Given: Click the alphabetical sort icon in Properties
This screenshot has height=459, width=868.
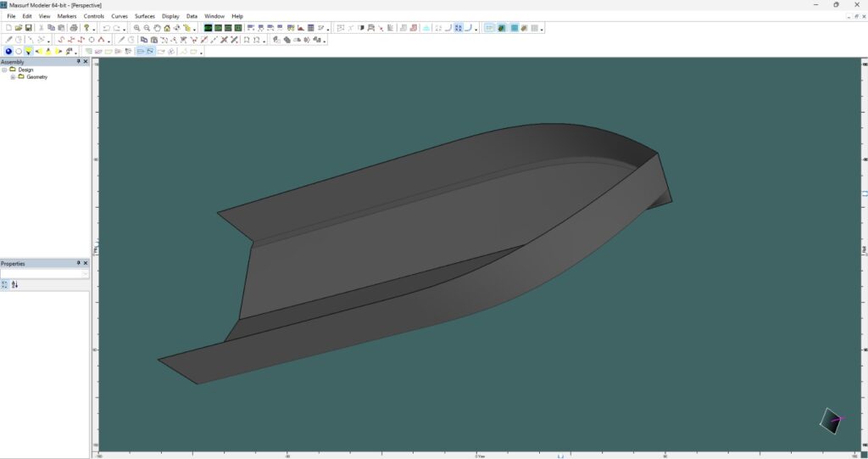Looking at the screenshot, I should pyautogui.click(x=14, y=284).
